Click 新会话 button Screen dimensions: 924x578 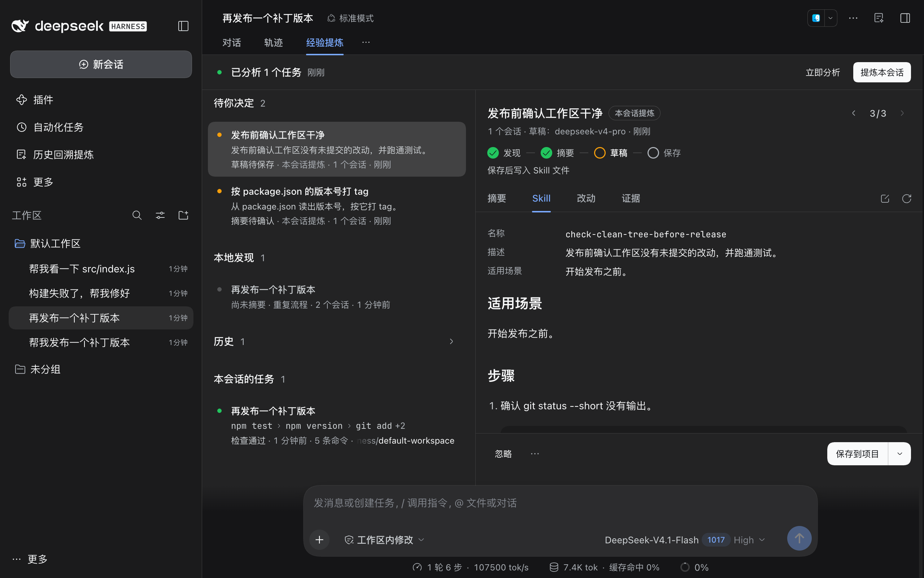click(x=101, y=64)
